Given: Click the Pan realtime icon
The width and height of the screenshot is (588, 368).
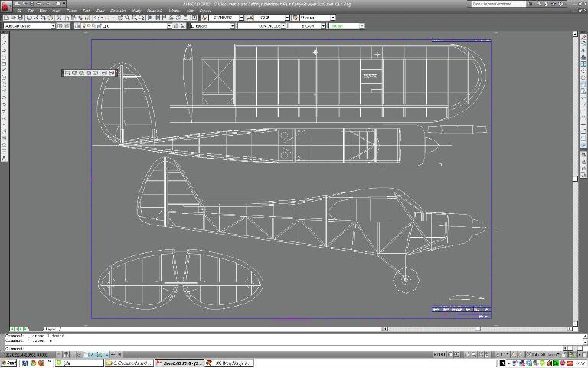Looking at the screenshot, I should tap(120, 18).
